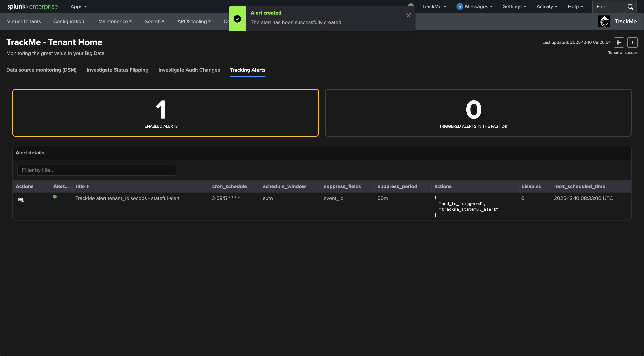Click the Splunk enterprise logo
The height and width of the screenshot is (356, 644).
coord(32,7)
